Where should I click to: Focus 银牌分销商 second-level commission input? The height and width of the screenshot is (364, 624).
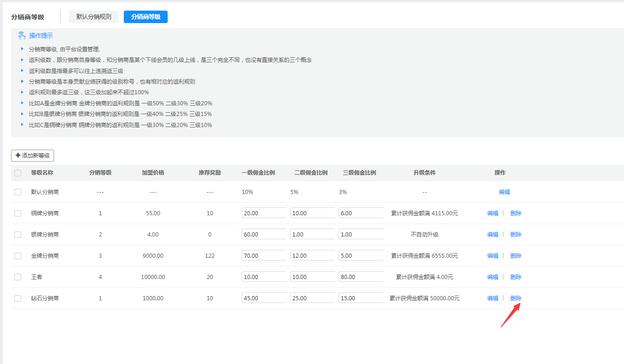pos(312,234)
